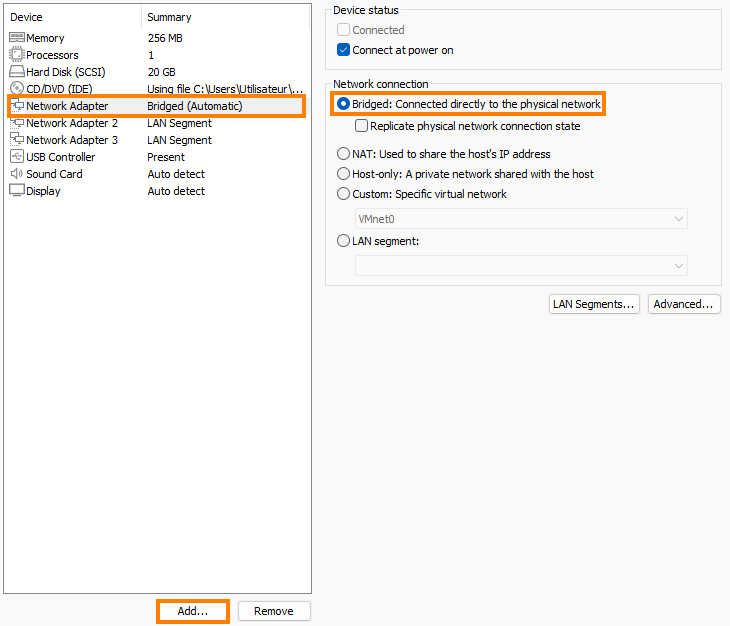Click the Sound Card speaker icon
The image size is (730, 626).
[17, 174]
